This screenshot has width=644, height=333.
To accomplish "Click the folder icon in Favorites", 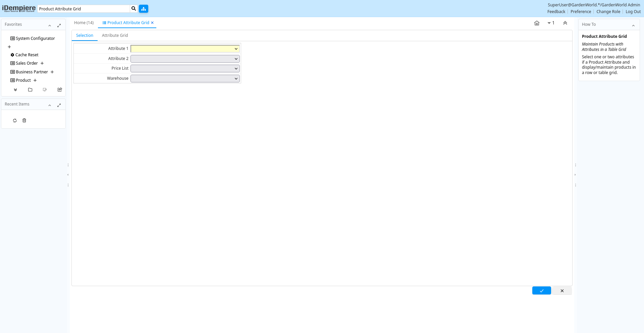I will click(x=30, y=90).
